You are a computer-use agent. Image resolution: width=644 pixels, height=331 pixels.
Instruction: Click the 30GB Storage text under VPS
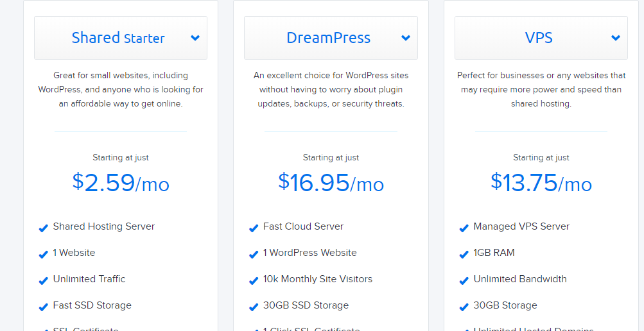pos(505,305)
